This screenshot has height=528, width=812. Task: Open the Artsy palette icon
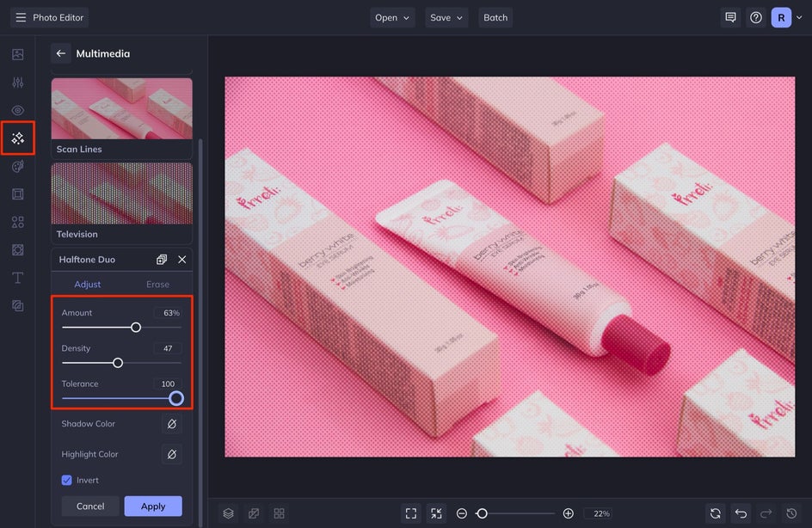pyautogui.click(x=17, y=166)
